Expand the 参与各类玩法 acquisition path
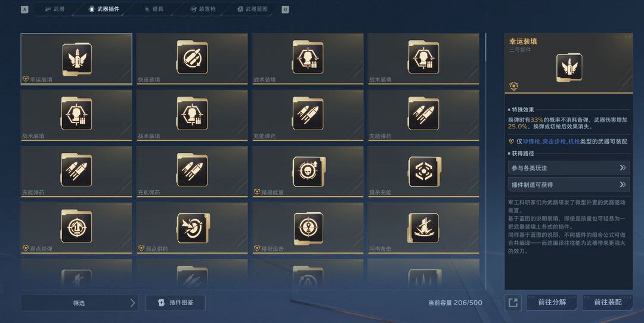Screen dimensions: 644x323 coord(568,168)
